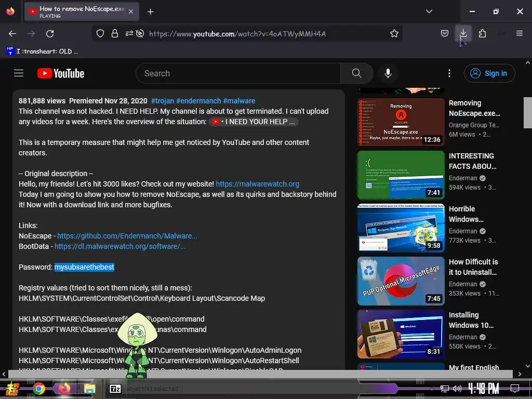Image resolution: width=532 pixels, height=399 pixels.
Task: Click the padlock site security icon
Action: [115, 34]
